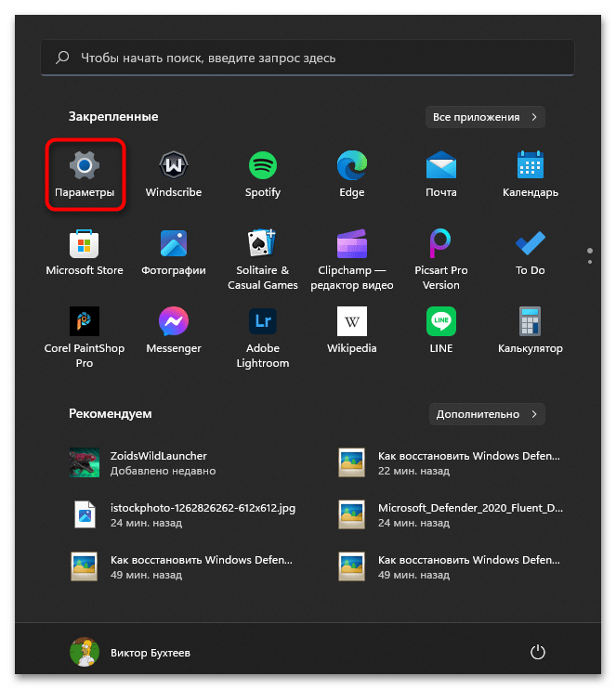616x689 pixels.
Task: Open Solitaire & Casual Games
Action: pos(263,259)
